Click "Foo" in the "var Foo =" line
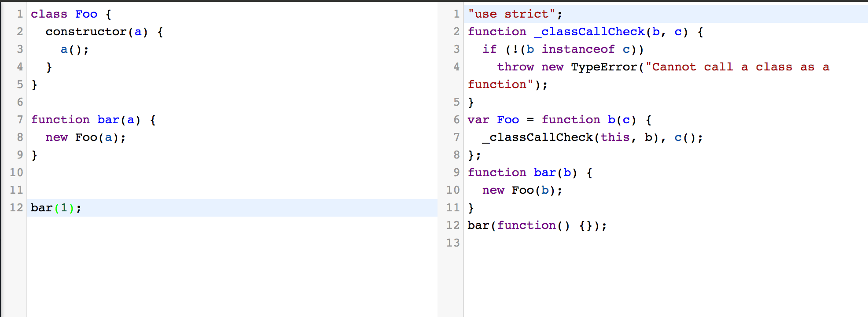Viewport: 868px width, 317px height. (x=508, y=120)
